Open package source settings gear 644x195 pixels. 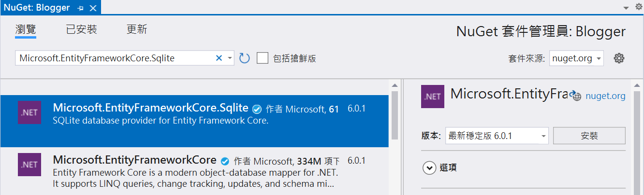click(619, 58)
